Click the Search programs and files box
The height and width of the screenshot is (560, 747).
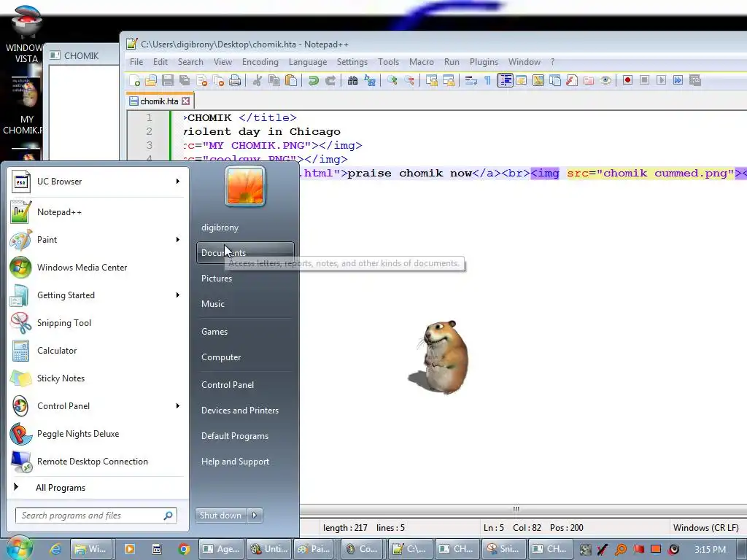96,516
